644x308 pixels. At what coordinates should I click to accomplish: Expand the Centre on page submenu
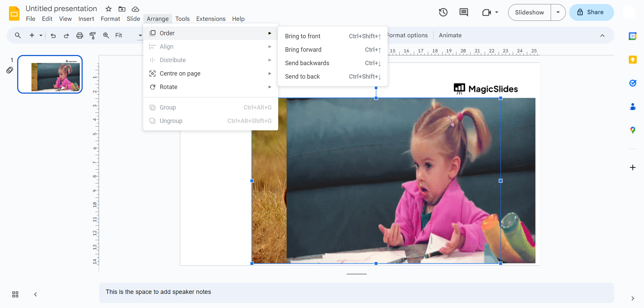coord(211,74)
